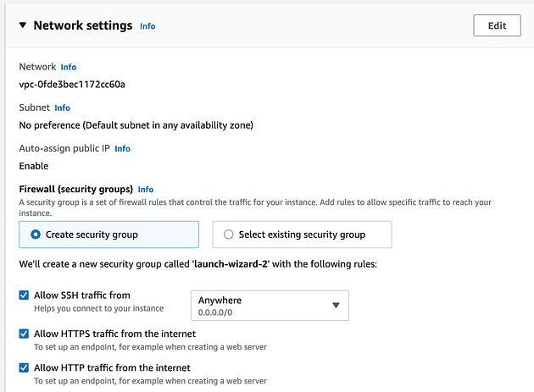Image resolution: width=534 pixels, height=392 pixels.
Task: Collapse the Network settings section triangle
Action: point(22,25)
